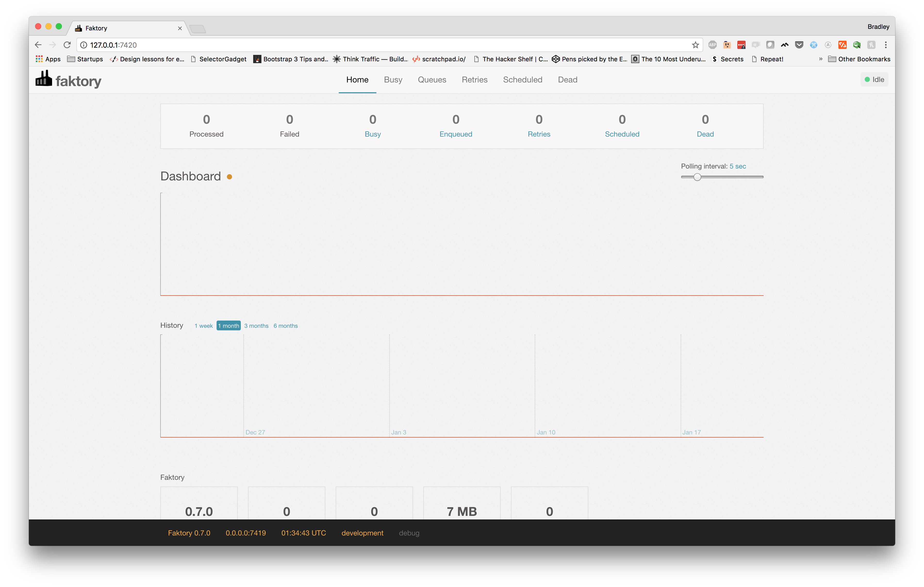Select the 3 months history range
This screenshot has width=924, height=587.
[x=256, y=325]
